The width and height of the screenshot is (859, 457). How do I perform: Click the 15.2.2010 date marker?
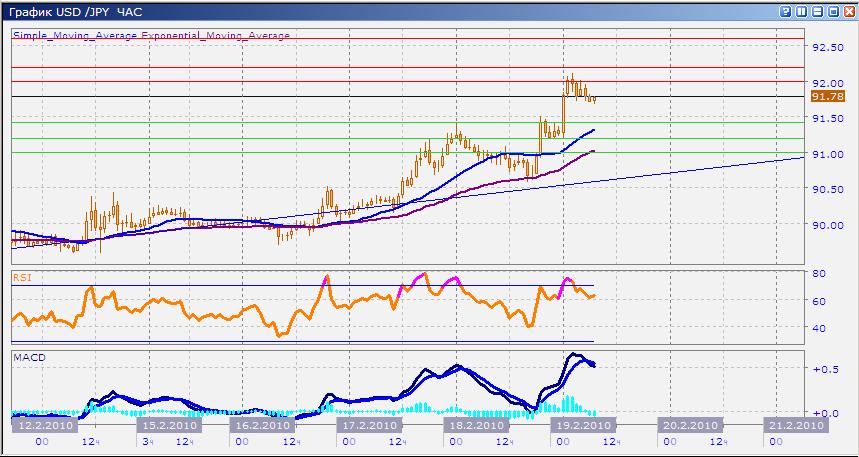tap(166, 424)
